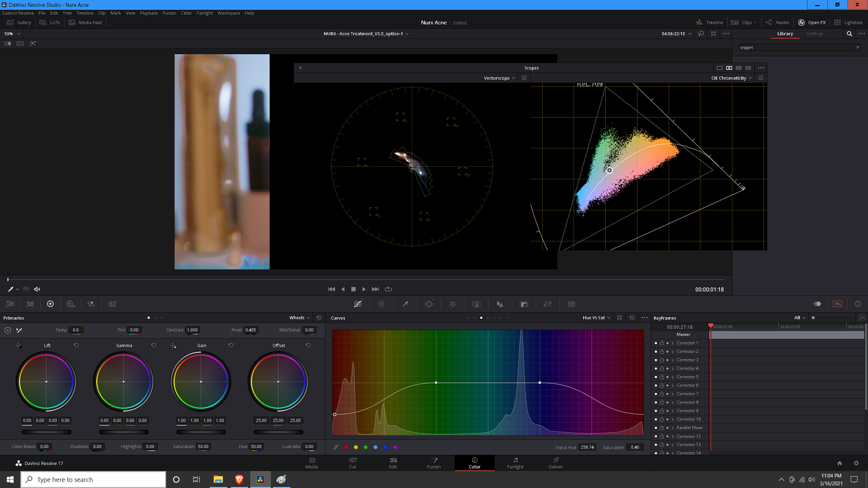Toggle auto balance button in Primaries

coord(8,330)
